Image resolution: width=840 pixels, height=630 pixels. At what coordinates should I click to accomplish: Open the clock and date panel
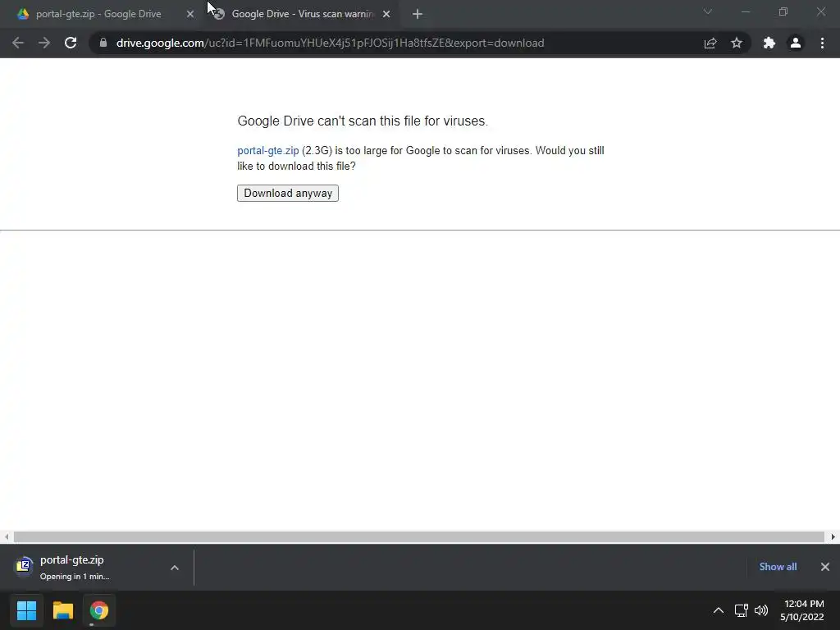[x=802, y=610]
